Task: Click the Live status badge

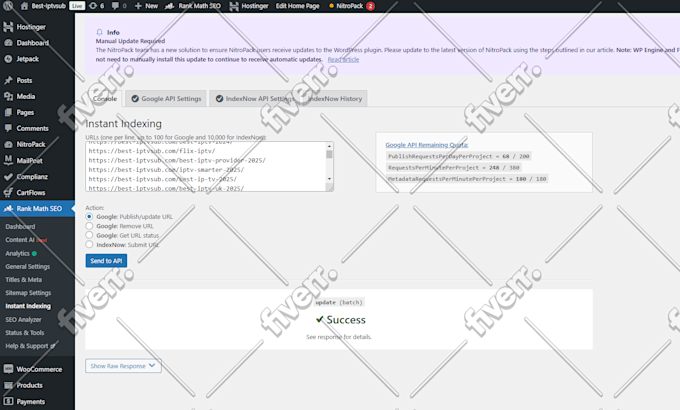Action: coord(77,6)
